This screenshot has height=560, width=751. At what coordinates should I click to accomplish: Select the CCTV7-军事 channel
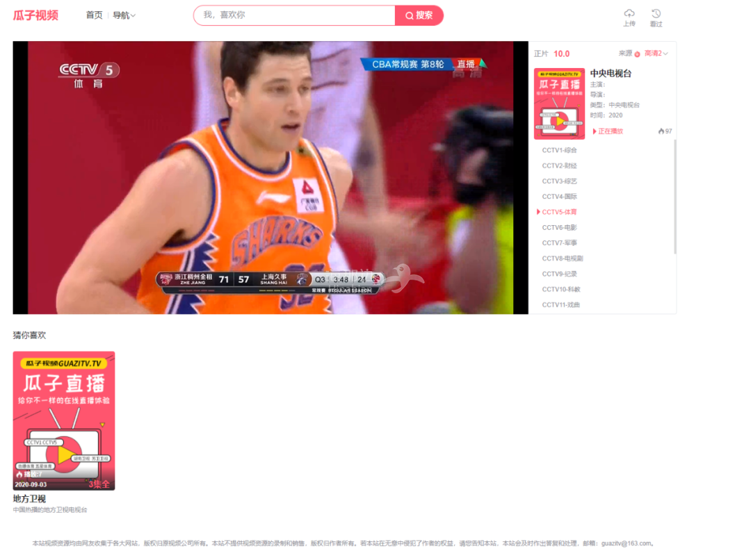(x=559, y=242)
